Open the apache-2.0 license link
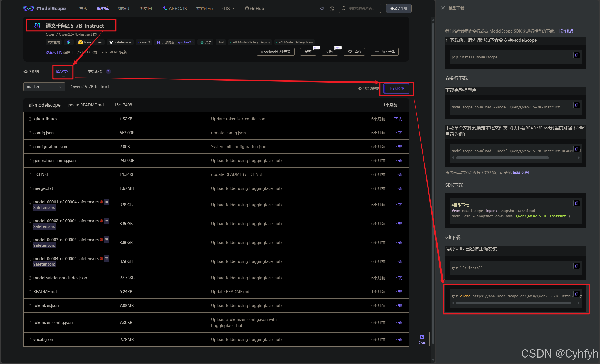 coord(185,42)
